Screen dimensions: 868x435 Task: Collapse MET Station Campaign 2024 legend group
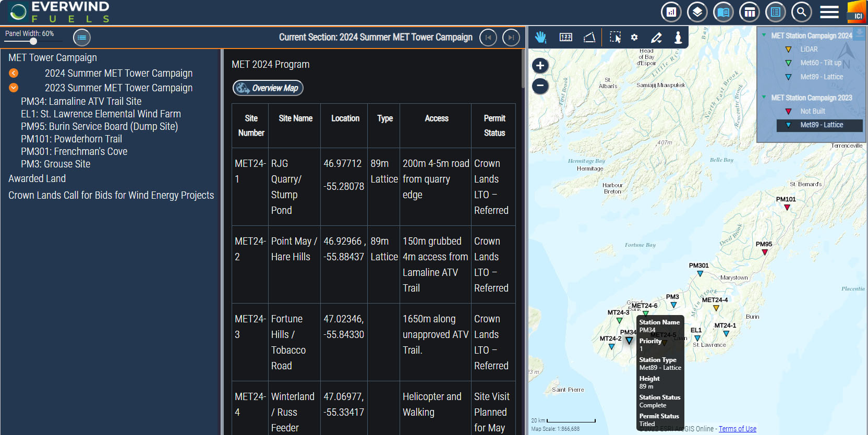(x=764, y=35)
